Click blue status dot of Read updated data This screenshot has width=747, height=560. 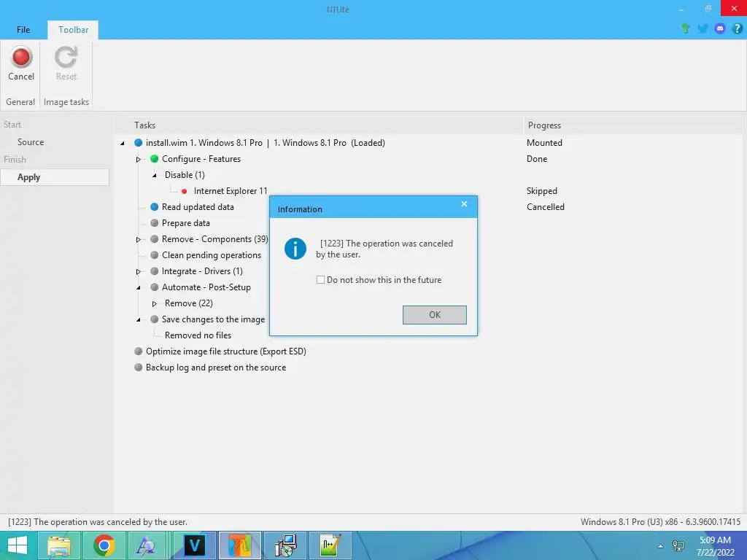pos(155,206)
